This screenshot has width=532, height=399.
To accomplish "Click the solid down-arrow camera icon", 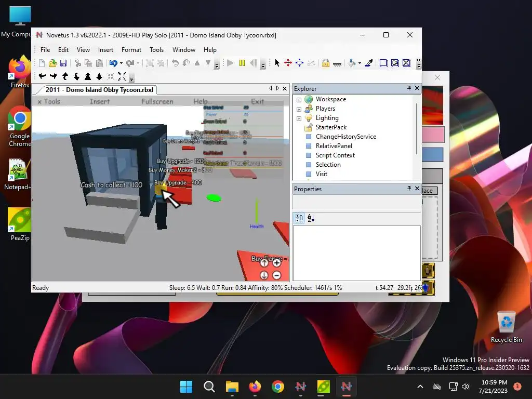I will pyautogui.click(x=99, y=76).
